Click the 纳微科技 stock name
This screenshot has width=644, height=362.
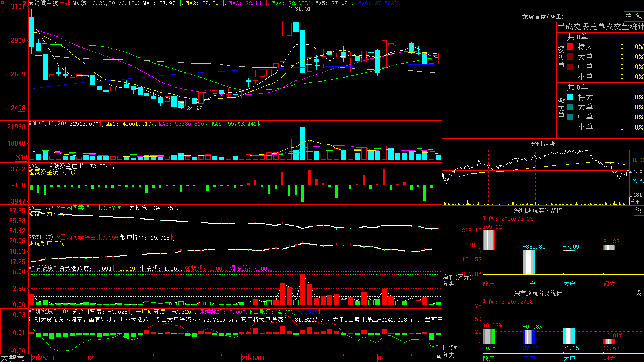point(46,3)
